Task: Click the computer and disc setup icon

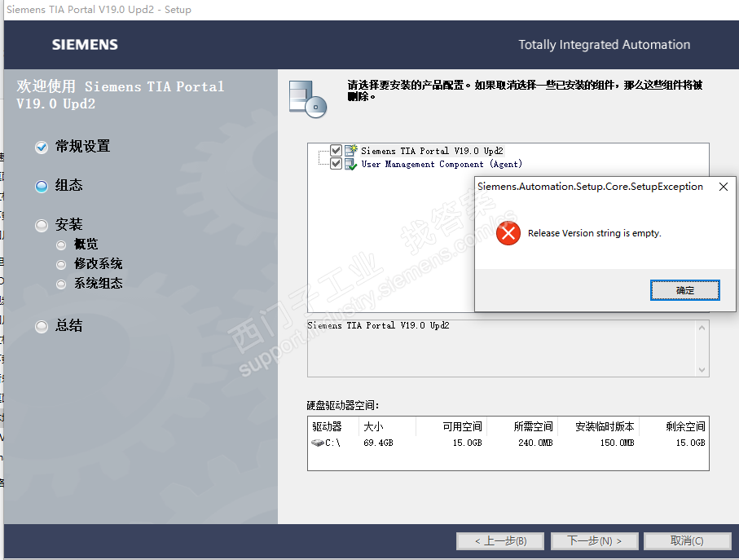Action: tap(308, 99)
